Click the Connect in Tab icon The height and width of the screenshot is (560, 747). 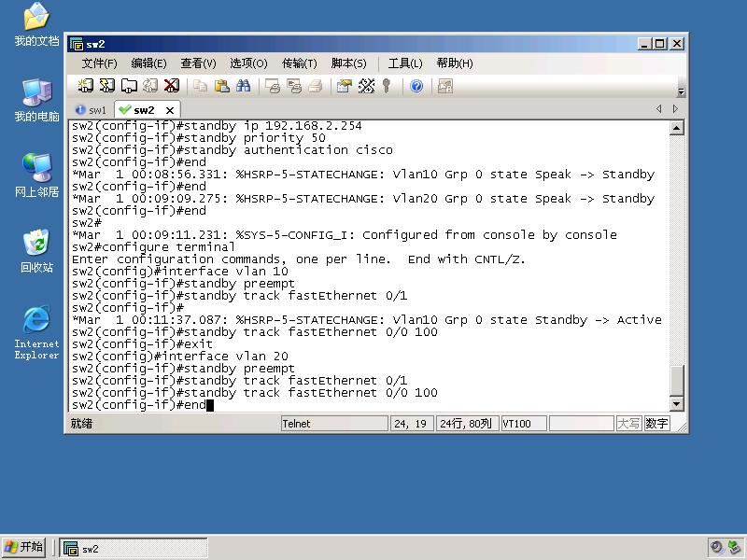coord(129,86)
